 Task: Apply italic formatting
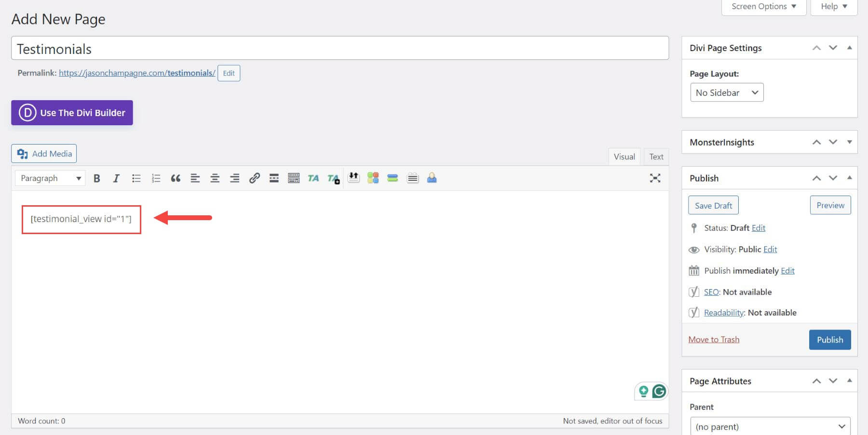(116, 178)
